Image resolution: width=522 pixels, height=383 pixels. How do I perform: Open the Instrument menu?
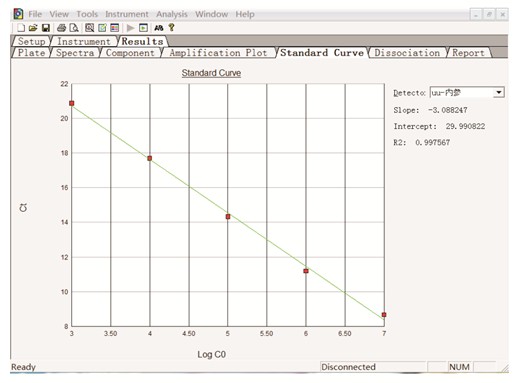coord(127,14)
